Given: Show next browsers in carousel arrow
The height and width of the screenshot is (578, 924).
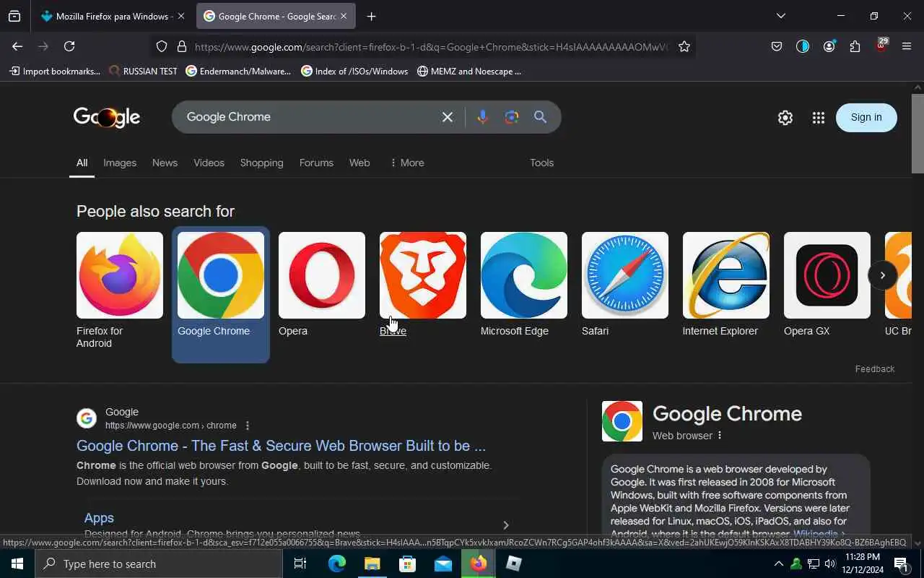Looking at the screenshot, I should click(882, 275).
